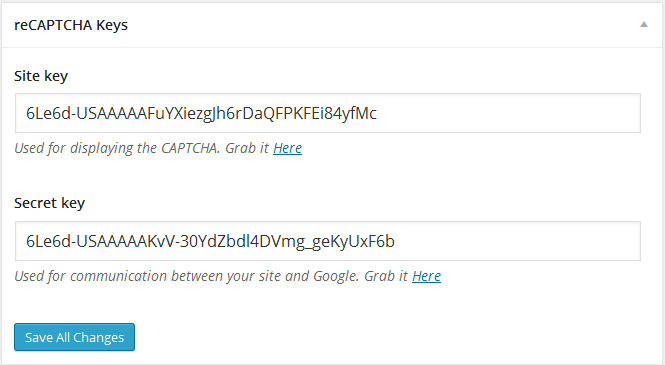Click the blank area right of the Site key value
This screenshot has width=665, height=365.
[508, 113]
